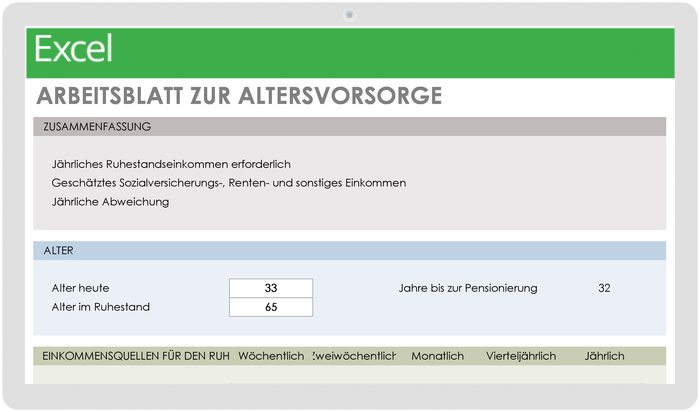Select the 'Zweiwöchentlich' column header
Screen dimensions: 700x412
(x=354, y=356)
